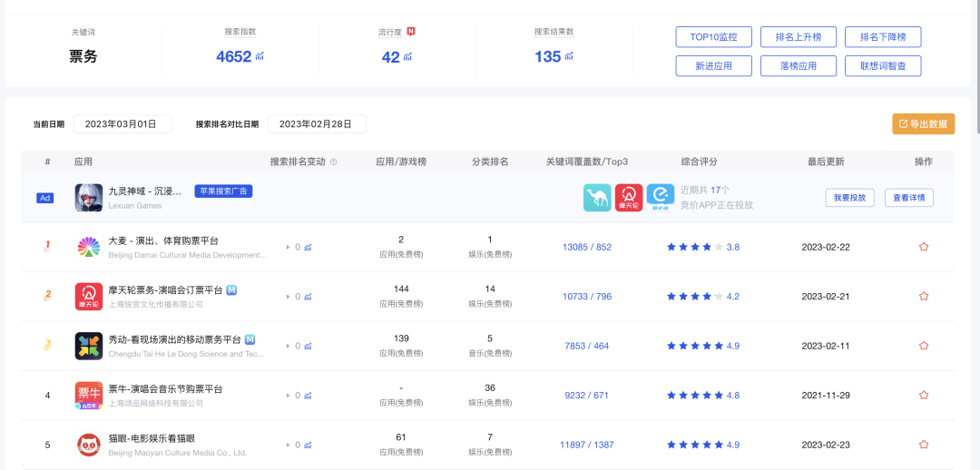
Task: Open trend chart icon beside result count 135
Action: point(569,57)
